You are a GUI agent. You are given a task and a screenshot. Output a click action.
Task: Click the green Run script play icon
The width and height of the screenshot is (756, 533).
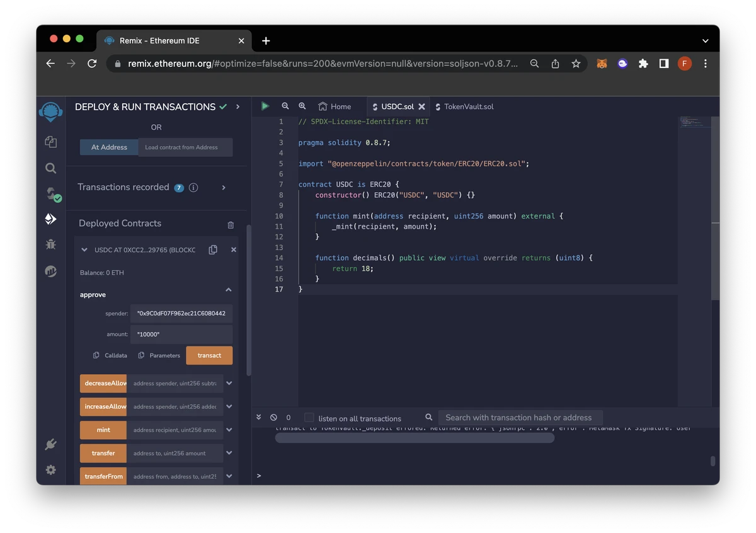coord(265,106)
